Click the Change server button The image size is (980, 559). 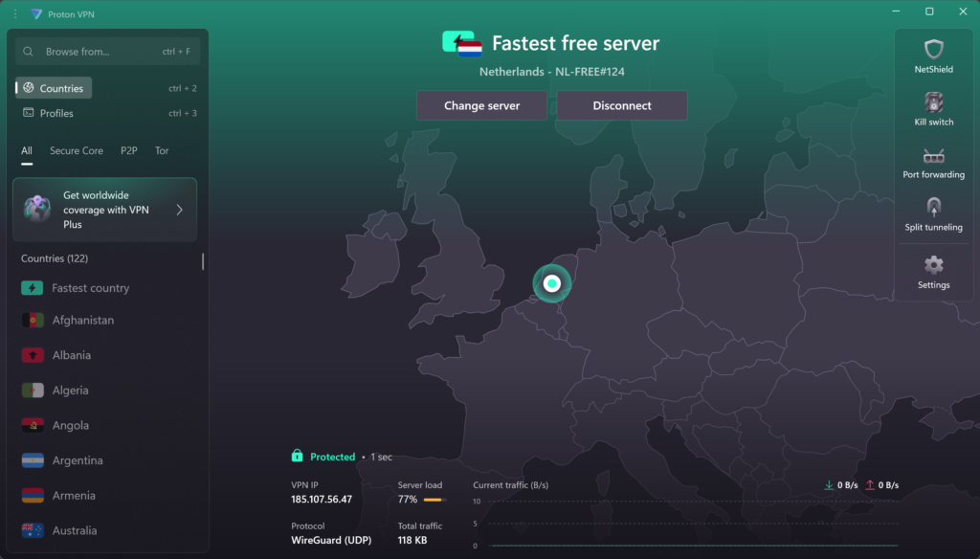tap(482, 105)
